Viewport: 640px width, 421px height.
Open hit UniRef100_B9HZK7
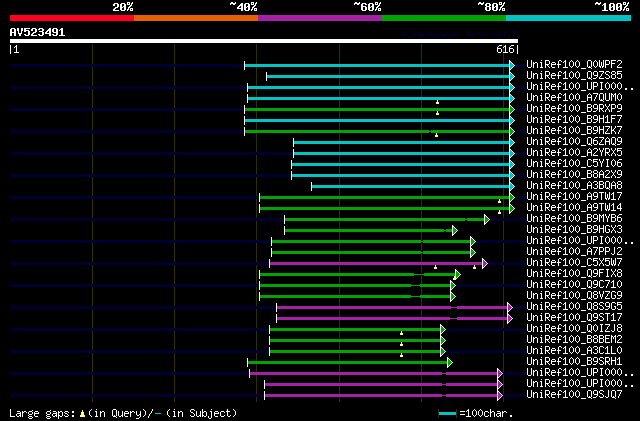click(x=574, y=131)
